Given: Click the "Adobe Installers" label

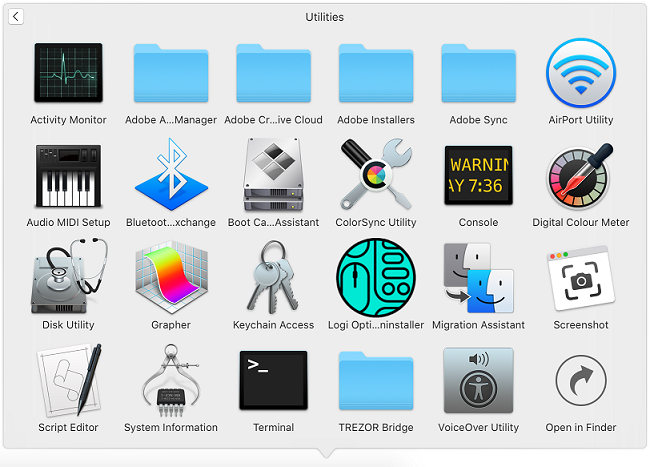Looking at the screenshot, I should tap(376, 120).
